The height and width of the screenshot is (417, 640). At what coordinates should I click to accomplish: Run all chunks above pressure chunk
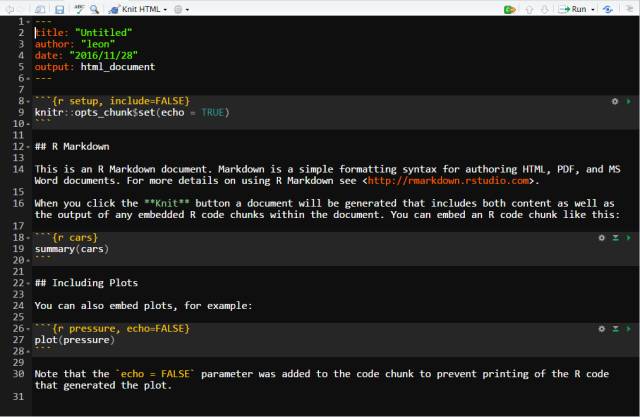(616, 328)
